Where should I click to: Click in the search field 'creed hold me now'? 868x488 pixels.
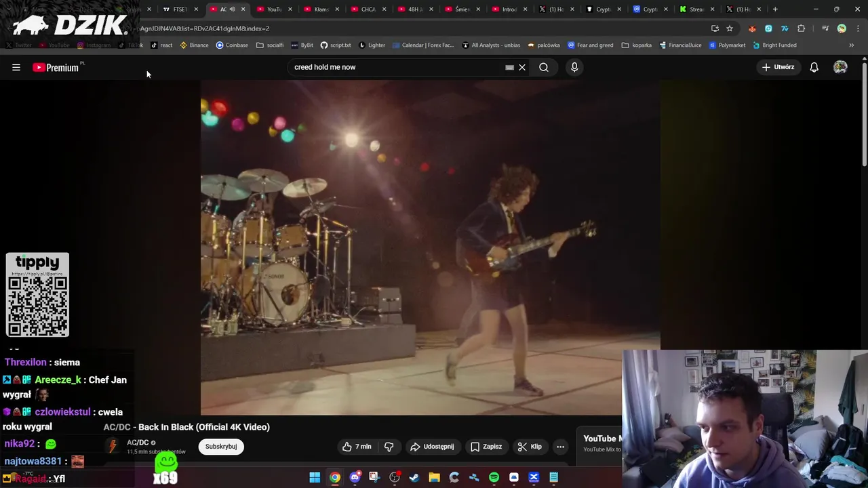(397, 67)
